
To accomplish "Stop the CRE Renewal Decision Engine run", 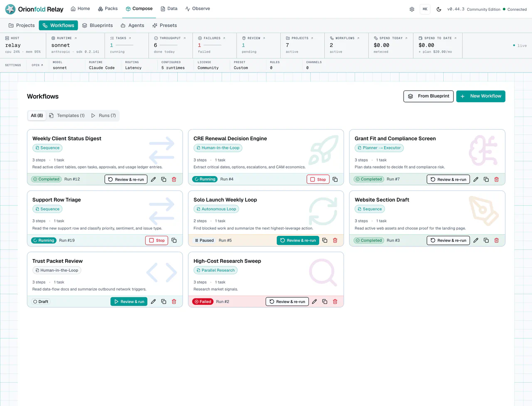I will [x=318, y=179].
